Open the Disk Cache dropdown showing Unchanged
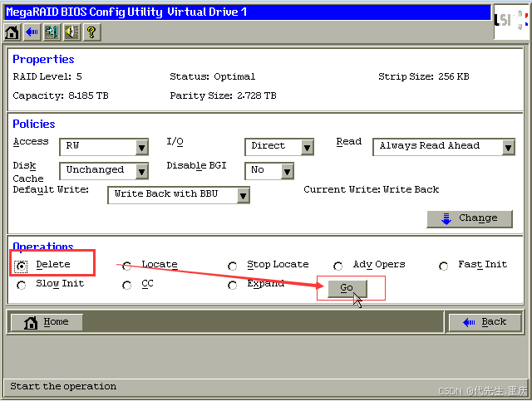This screenshot has width=532, height=401. click(104, 171)
